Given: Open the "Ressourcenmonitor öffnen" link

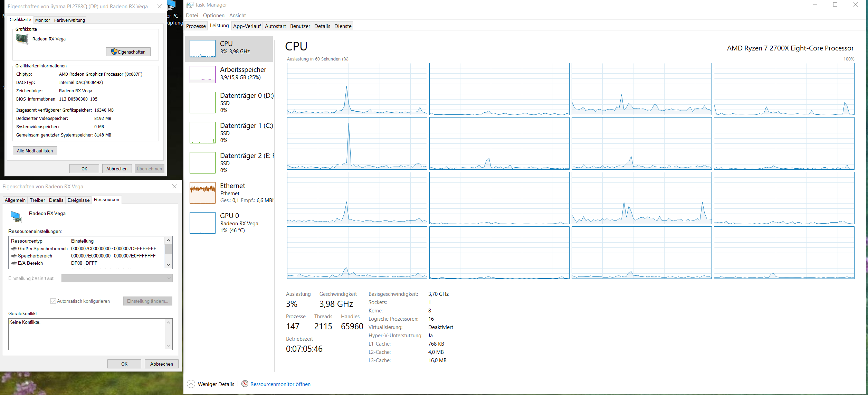Looking at the screenshot, I should pos(280,384).
